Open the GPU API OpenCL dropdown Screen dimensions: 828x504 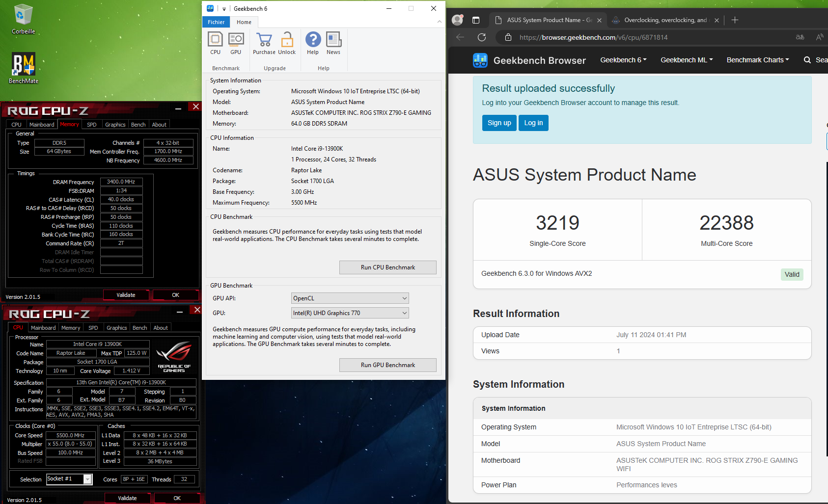coord(350,298)
